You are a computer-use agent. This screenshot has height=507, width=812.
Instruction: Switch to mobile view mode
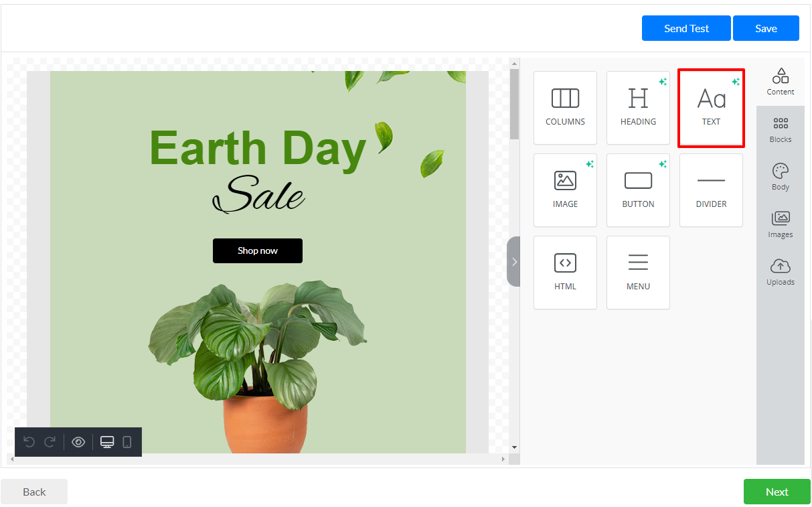[127, 442]
